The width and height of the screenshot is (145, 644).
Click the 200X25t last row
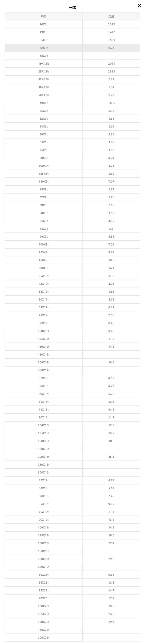click(x=72, y=638)
